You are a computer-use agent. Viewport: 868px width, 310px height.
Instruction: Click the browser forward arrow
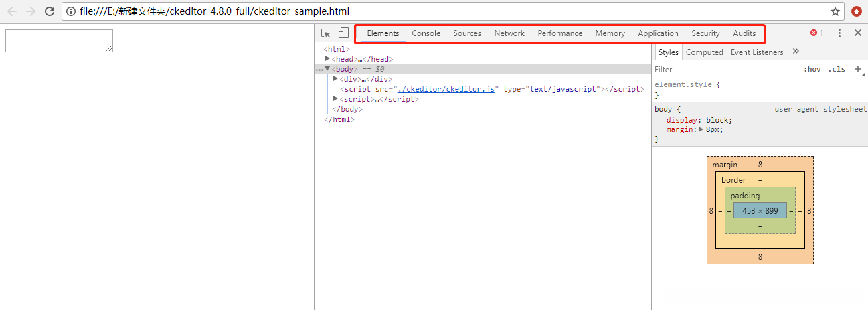(x=31, y=11)
